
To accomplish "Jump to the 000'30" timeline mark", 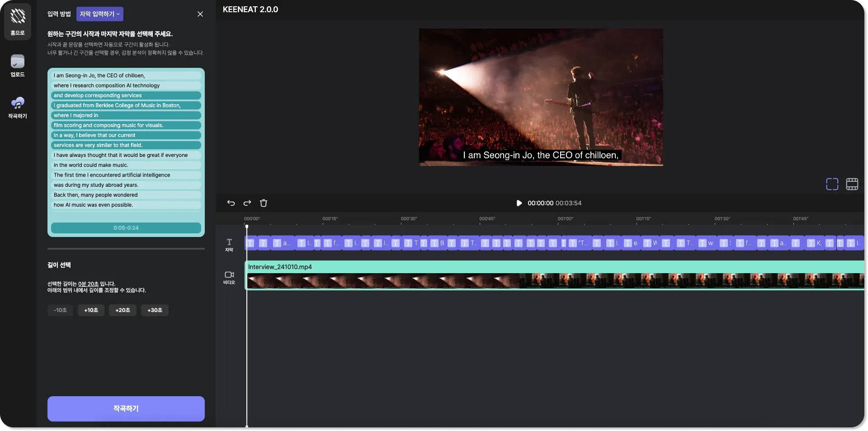I will [409, 219].
